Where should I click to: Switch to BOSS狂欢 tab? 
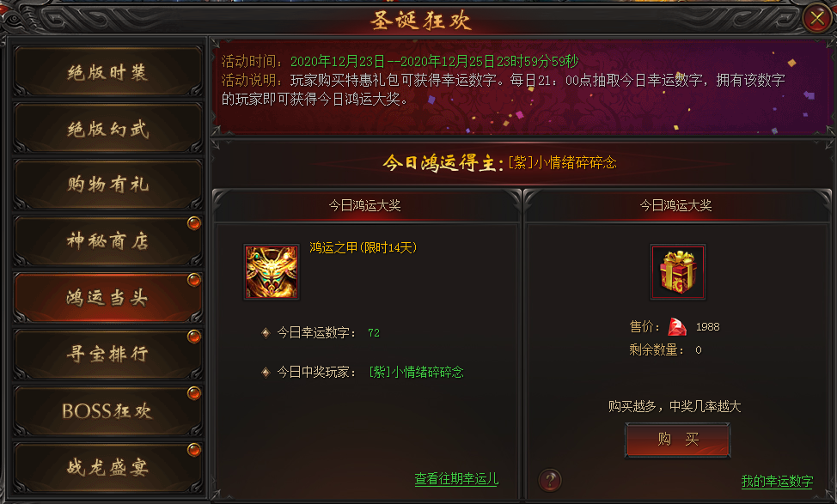(x=107, y=410)
